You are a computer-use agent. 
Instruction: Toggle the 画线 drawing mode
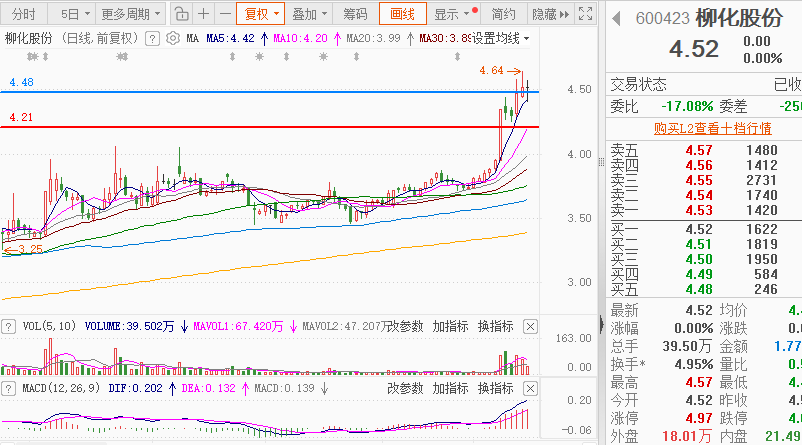[x=403, y=14]
